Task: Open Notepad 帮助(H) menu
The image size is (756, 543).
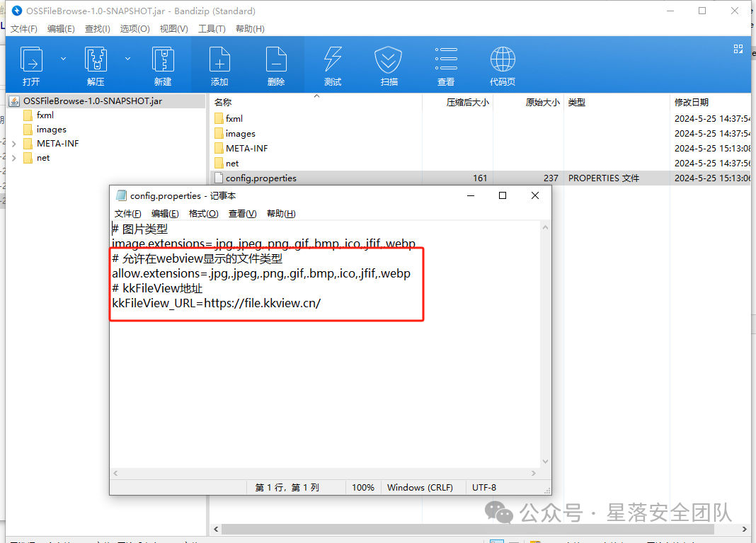Action: [x=281, y=214]
